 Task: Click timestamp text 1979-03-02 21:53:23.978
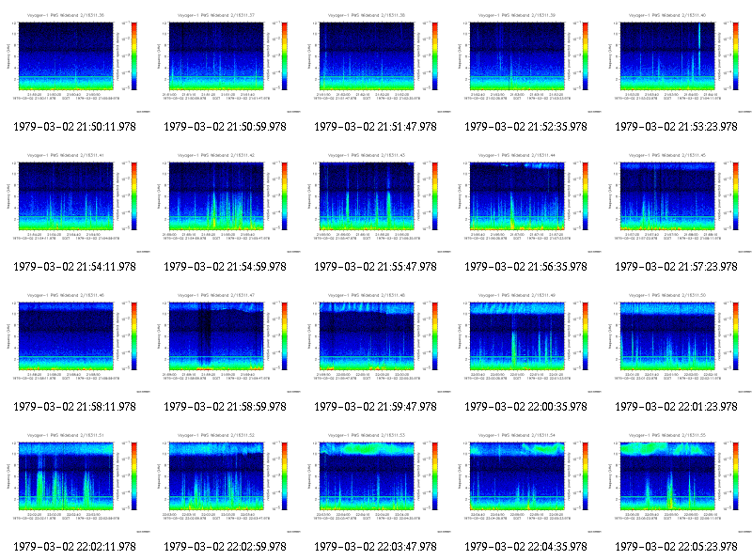coord(676,127)
